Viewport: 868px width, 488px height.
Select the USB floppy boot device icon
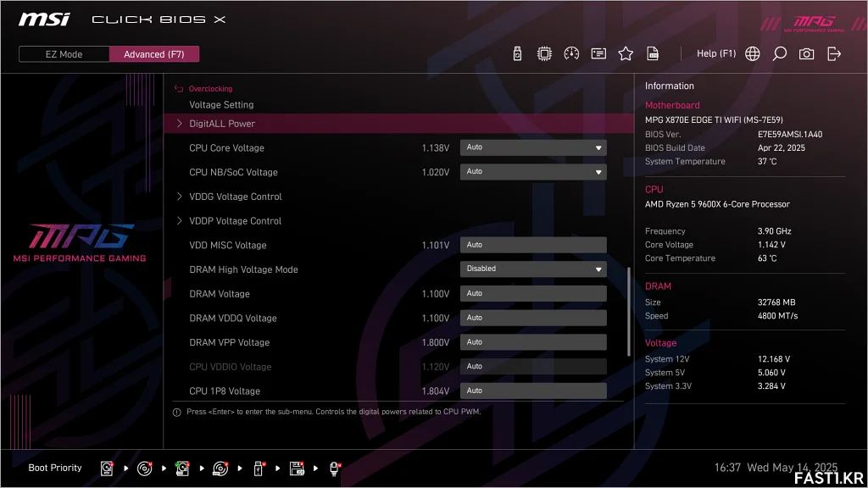point(297,468)
